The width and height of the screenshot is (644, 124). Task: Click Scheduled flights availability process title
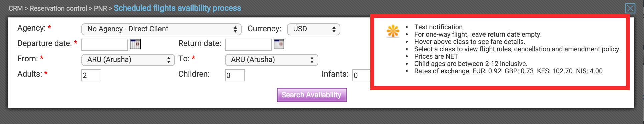click(177, 8)
